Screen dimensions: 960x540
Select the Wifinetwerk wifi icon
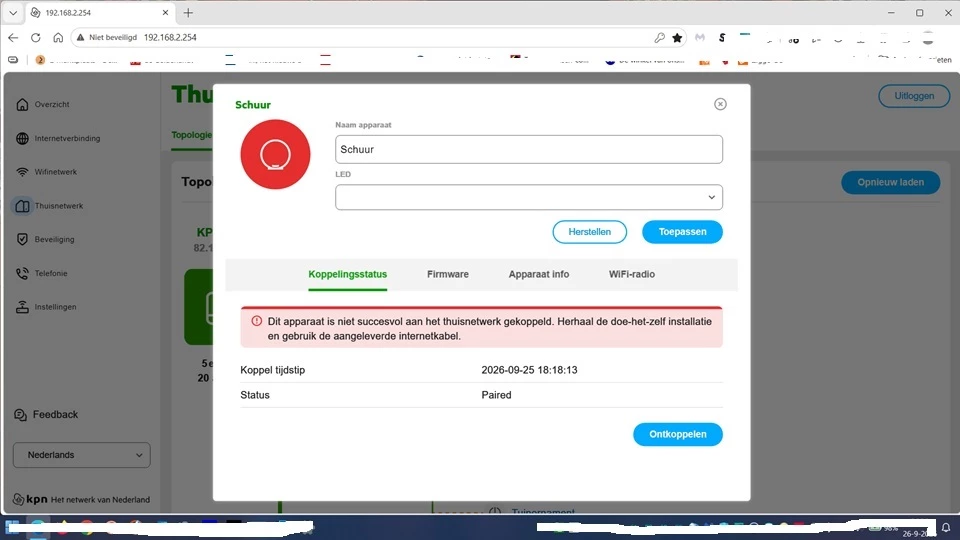coord(22,172)
